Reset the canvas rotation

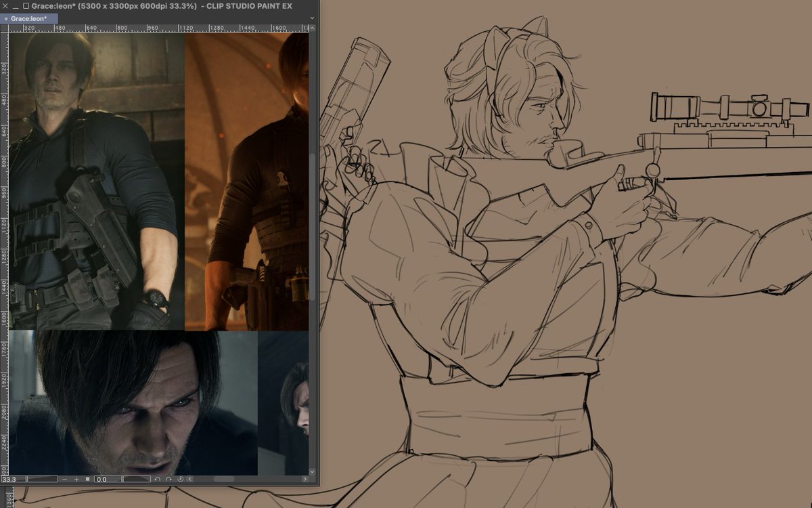click(181, 479)
